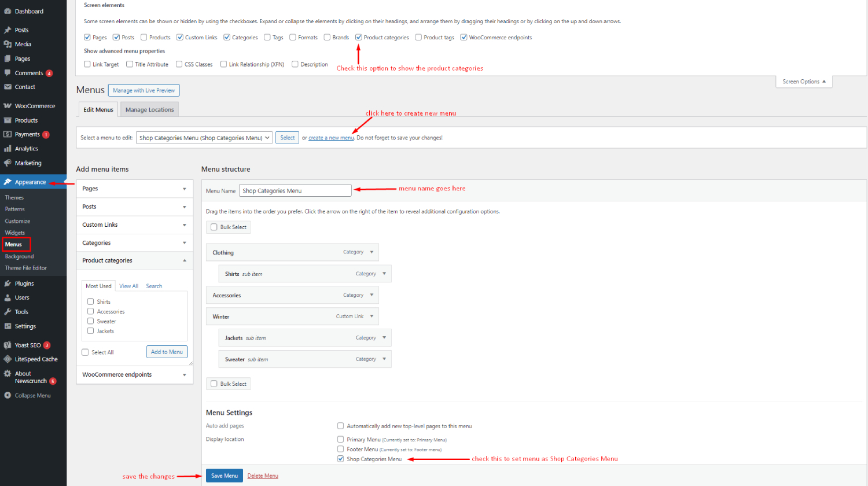
Task: Open the Select a menu to edit dropdown
Action: [x=204, y=138]
